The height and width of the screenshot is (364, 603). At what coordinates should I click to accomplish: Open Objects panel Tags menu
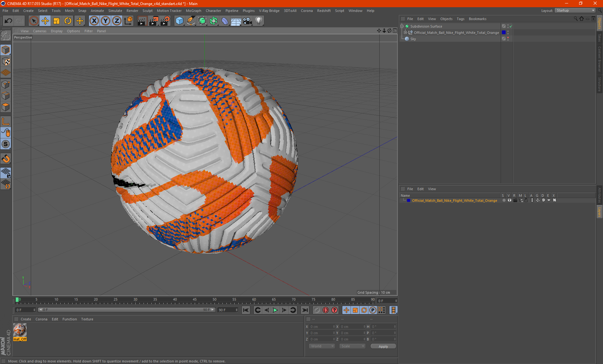click(460, 19)
